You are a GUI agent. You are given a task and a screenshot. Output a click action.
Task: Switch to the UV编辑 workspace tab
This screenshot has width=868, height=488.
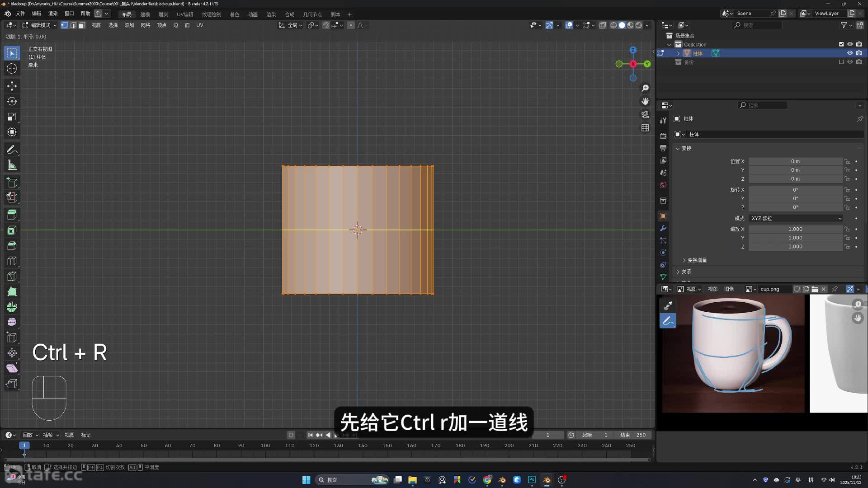[x=185, y=14]
